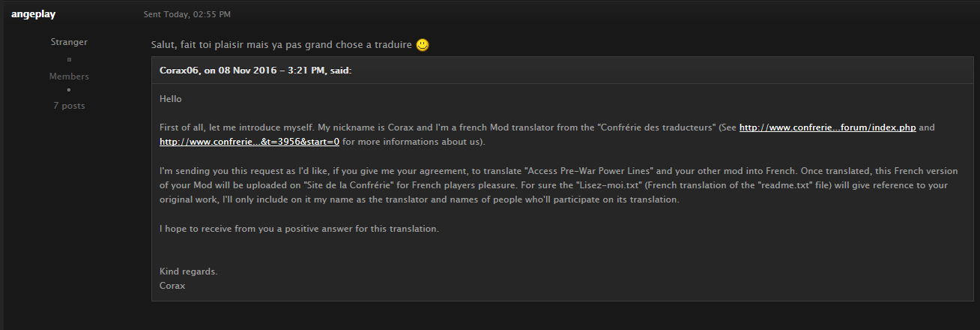Click the line hoping for a positive answer

300,228
